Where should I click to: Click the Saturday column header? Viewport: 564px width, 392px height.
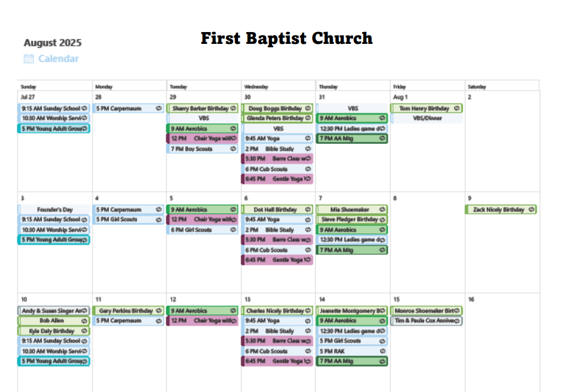[477, 87]
